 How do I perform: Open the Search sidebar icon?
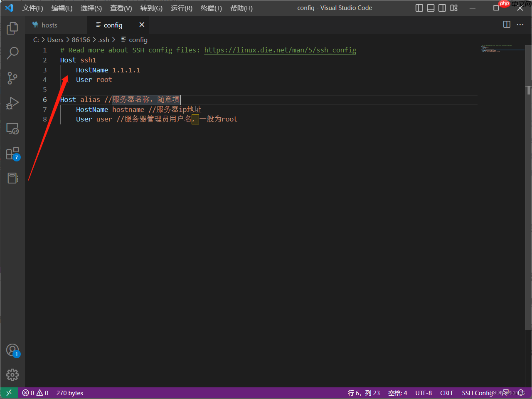point(12,53)
